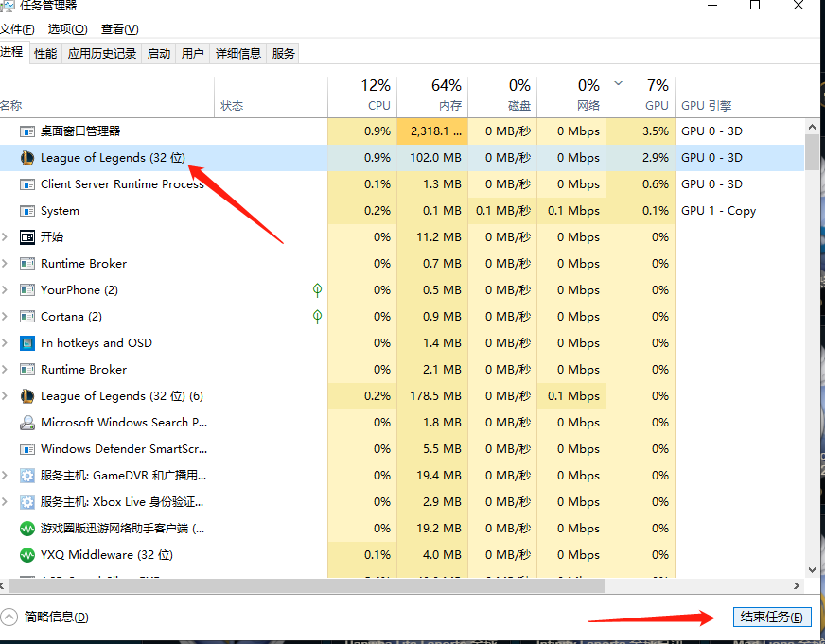825x644 pixels.
Task: Click the vertical scrollbar down arrow
Action: click(812, 570)
